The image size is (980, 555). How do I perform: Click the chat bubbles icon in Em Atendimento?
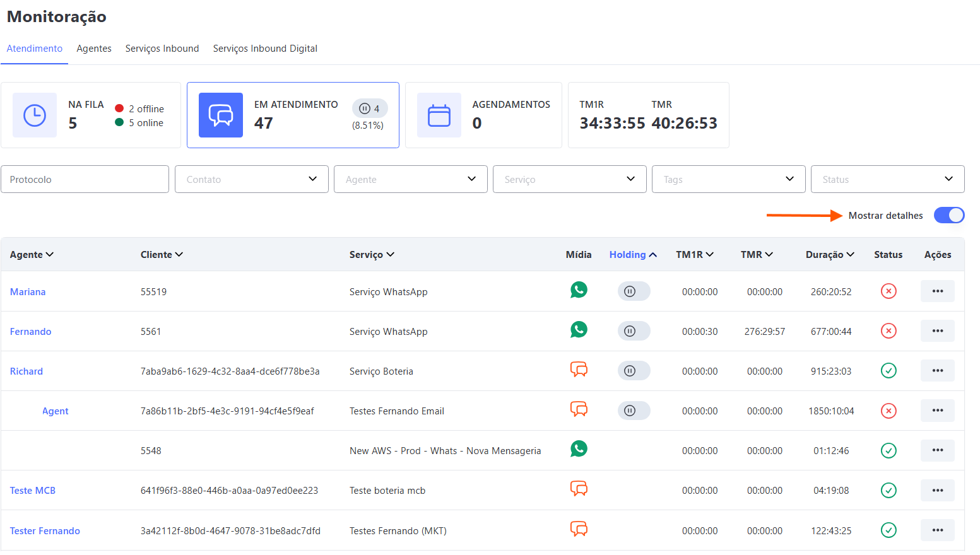[x=221, y=115]
